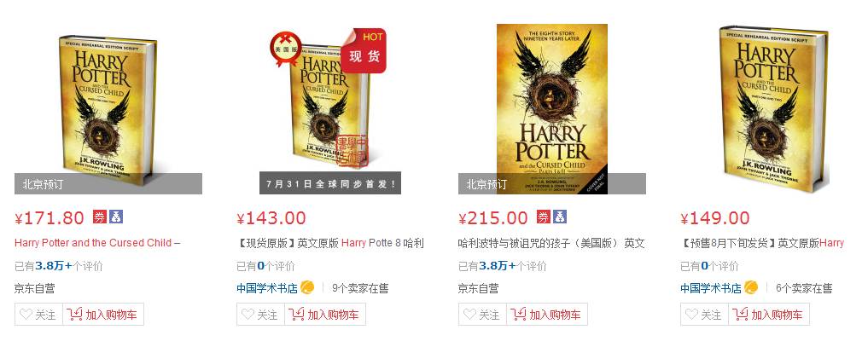Toggle 关注 follow for the ¥149.00 book

coord(705,315)
